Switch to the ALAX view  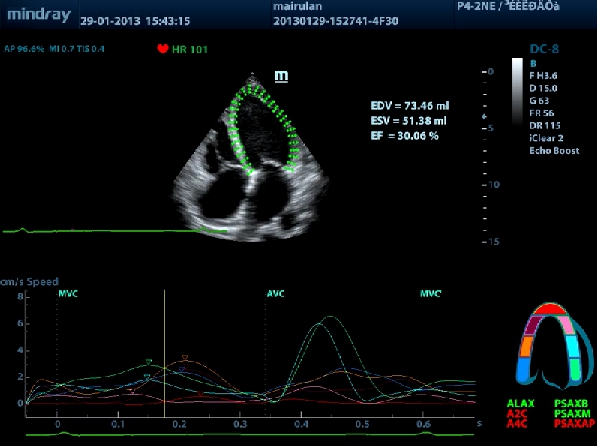point(520,403)
